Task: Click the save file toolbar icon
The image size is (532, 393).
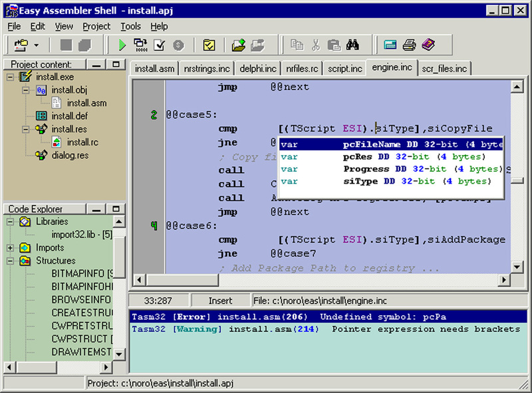Action: tap(66, 45)
